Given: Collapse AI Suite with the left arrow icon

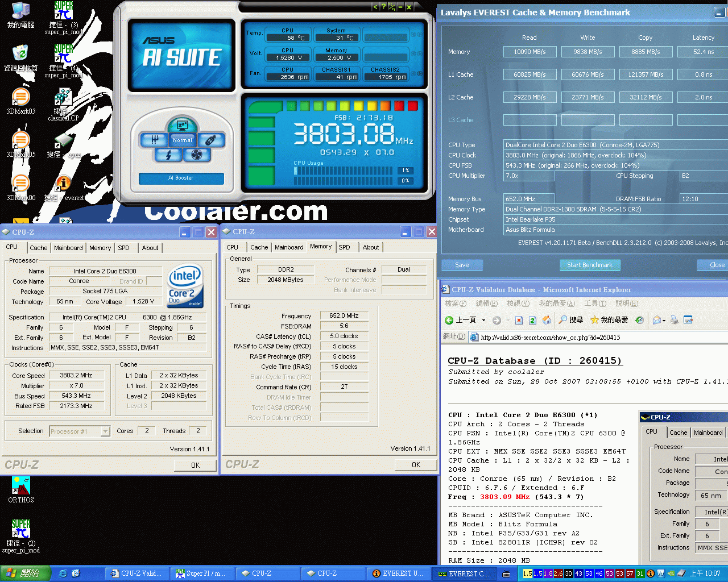Looking at the screenshot, I should 375,7.
